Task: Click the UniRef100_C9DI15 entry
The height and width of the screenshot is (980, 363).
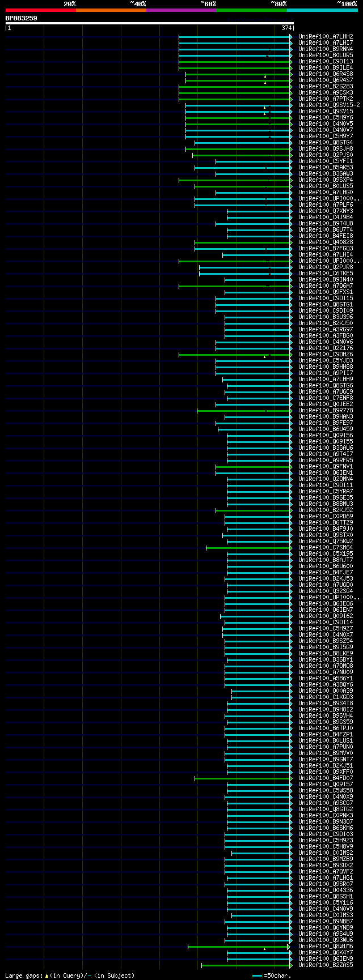Action: coord(326,298)
